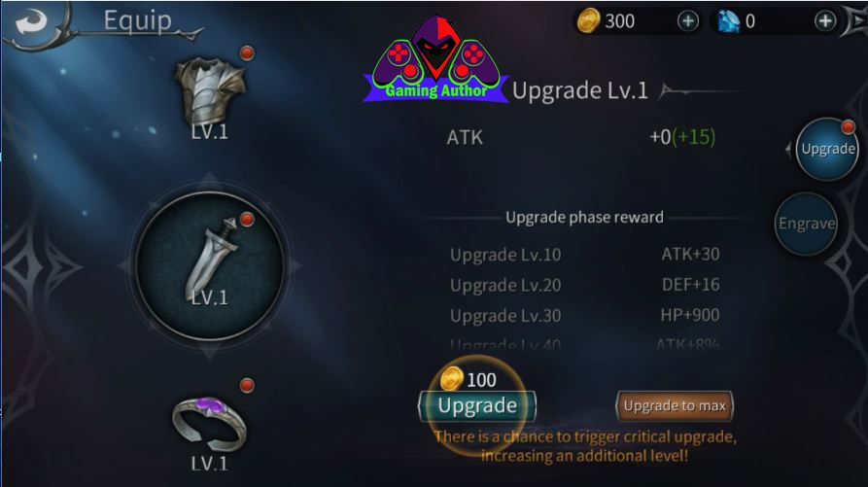Open the Upgrade side tab

[x=827, y=149]
